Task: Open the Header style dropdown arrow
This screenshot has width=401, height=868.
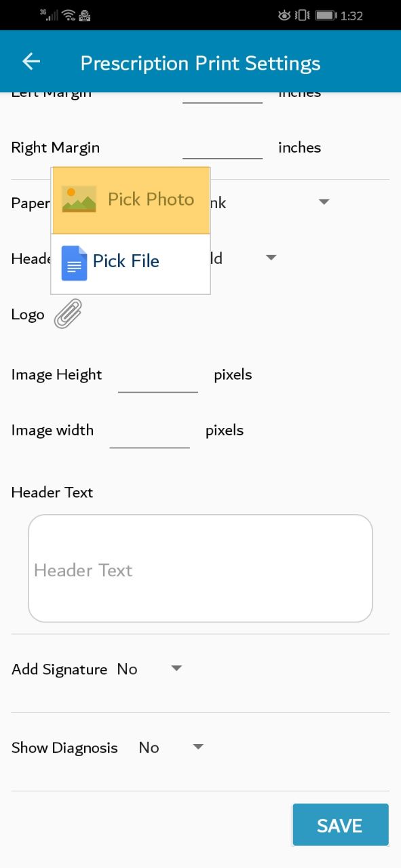Action: tap(271, 257)
